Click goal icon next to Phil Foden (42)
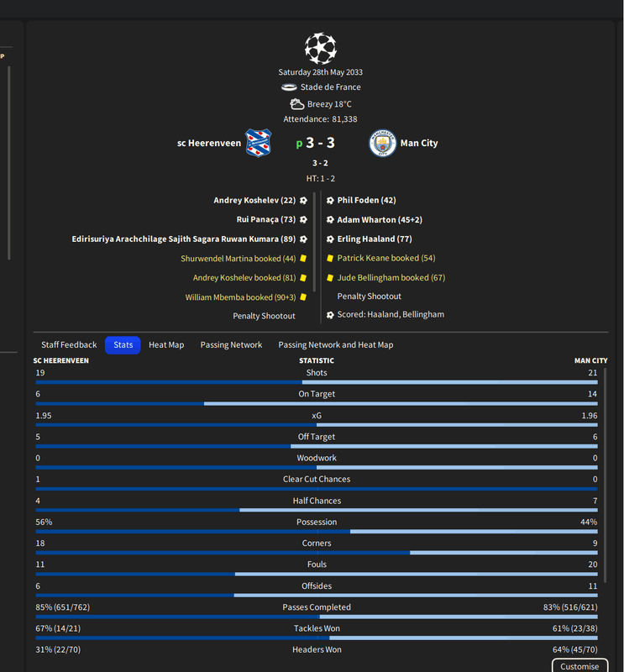This screenshot has width=624, height=672. tap(330, 200)
